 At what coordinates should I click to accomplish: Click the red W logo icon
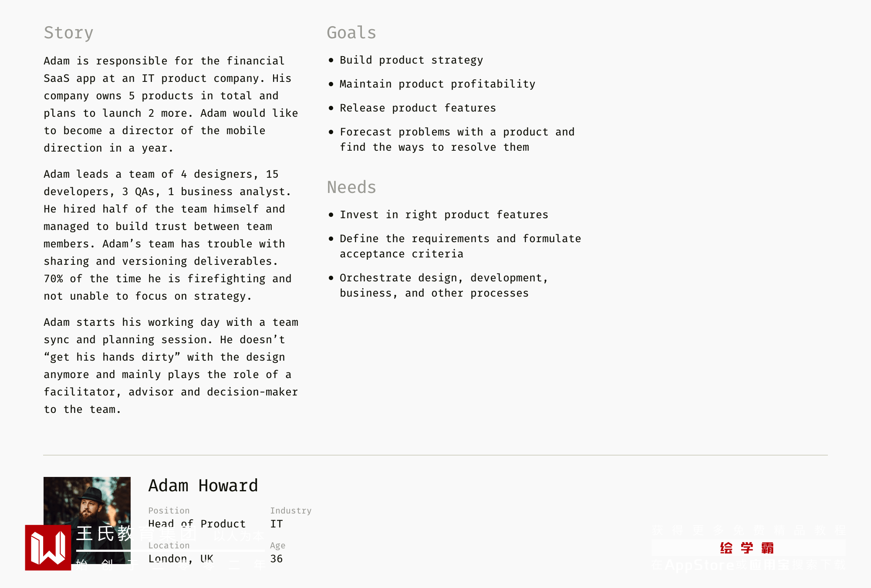[48, 547]
